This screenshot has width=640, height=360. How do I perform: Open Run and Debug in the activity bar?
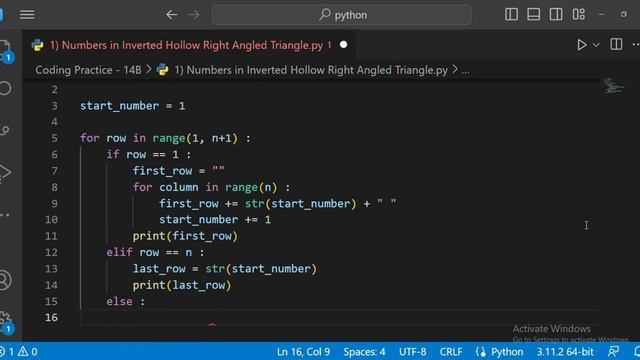(x=5, y=172)
